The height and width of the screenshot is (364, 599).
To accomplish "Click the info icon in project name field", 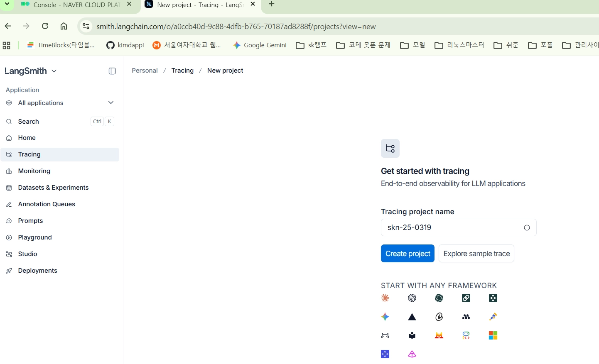I will point(527,227).
